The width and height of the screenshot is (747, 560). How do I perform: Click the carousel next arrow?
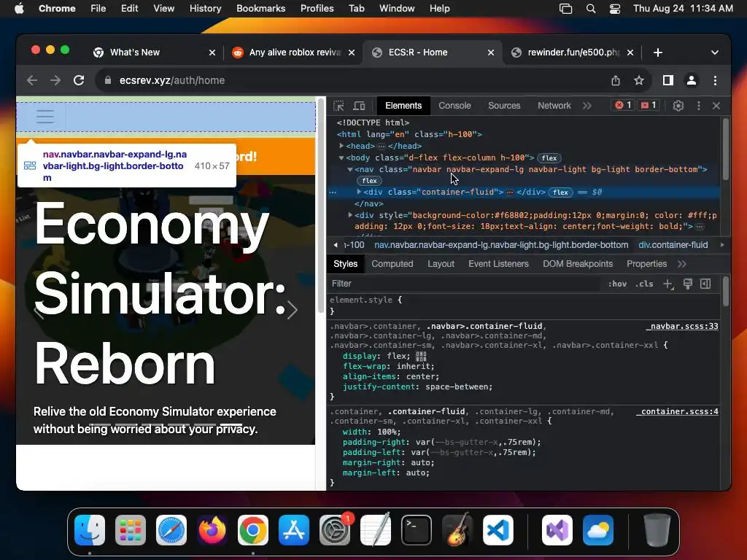[293, 310]
